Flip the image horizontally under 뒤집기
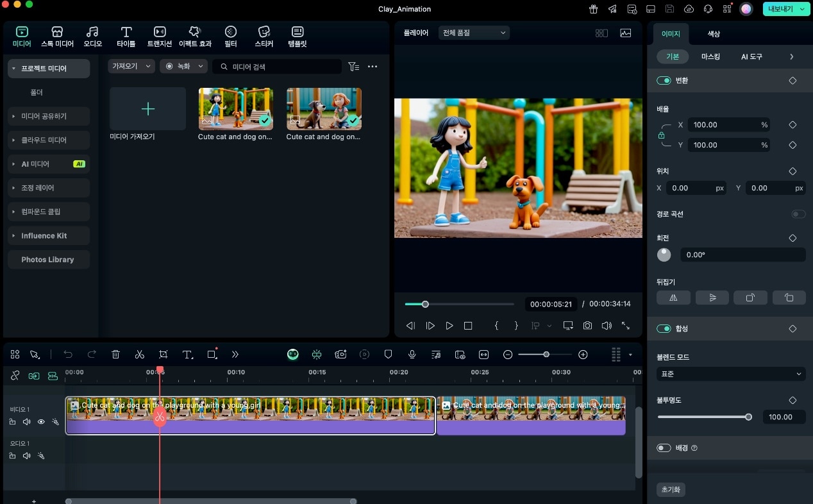The width and height of the screenshot is (813, 504). 673,298
